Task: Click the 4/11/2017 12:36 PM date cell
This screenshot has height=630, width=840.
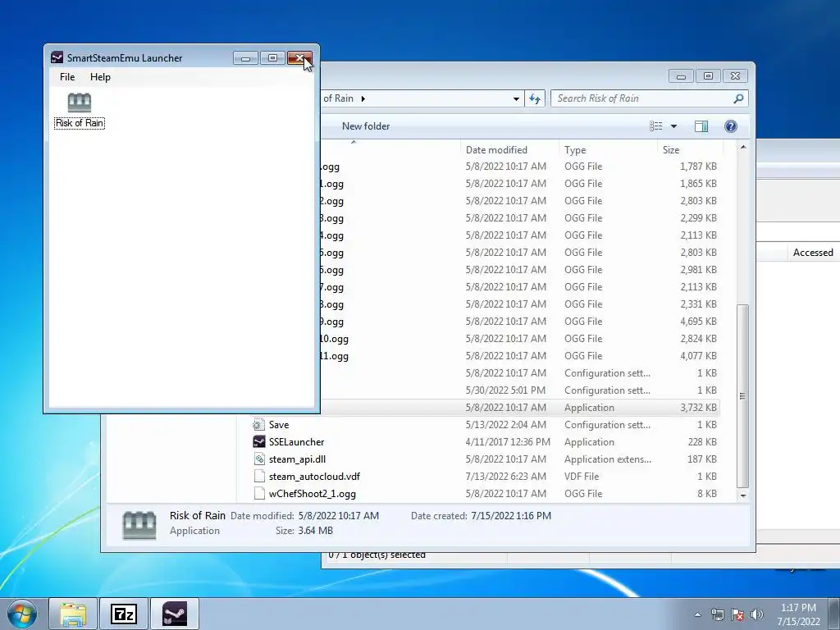Action: 508,442
